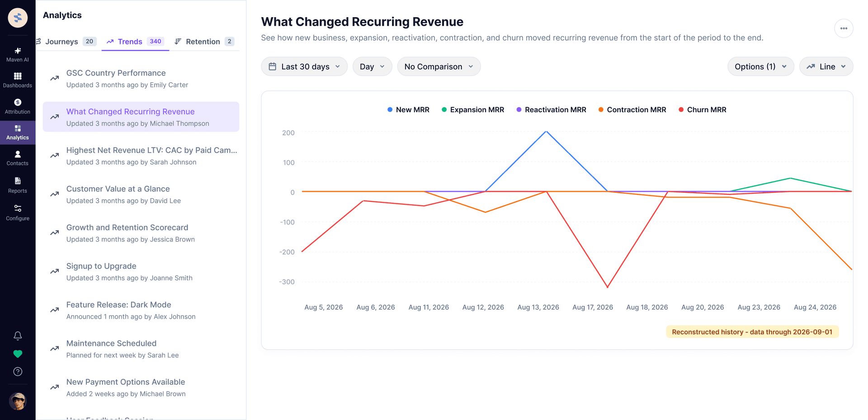Click the Reconstructed history data badge
868x420 pixels.
(x=752, y=332)
